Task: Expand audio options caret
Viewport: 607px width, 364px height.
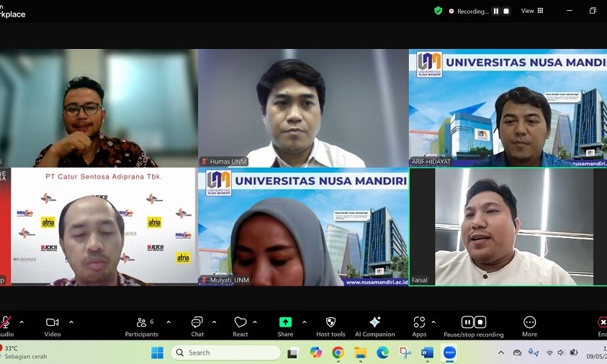Action: (x=22, y=322)
